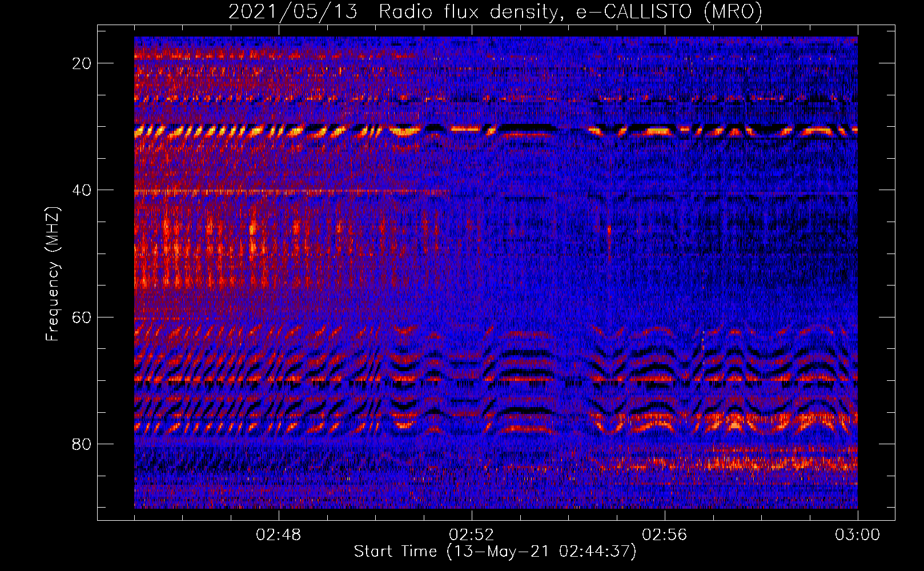The height and width of the screenshot is (571, 924).
Task: Click the 80 MHz frequency tick label
Action: (x=82, y=444)
